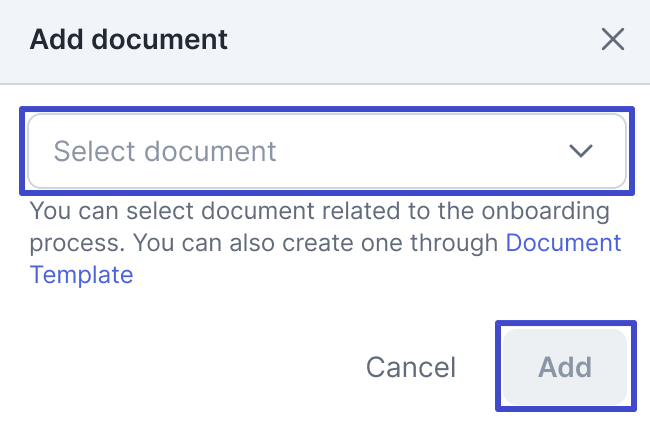
Task: Click the Document Template link
Action: tap(563, 243)
